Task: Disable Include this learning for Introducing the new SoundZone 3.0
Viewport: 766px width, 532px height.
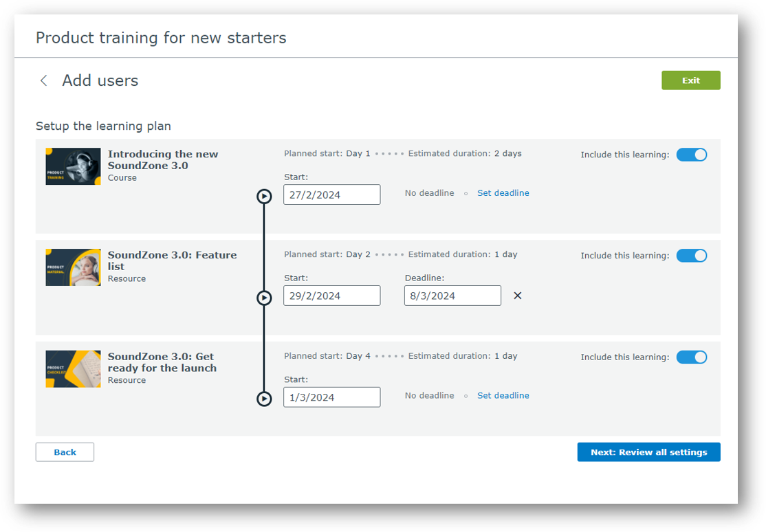Action: point(692,155)
